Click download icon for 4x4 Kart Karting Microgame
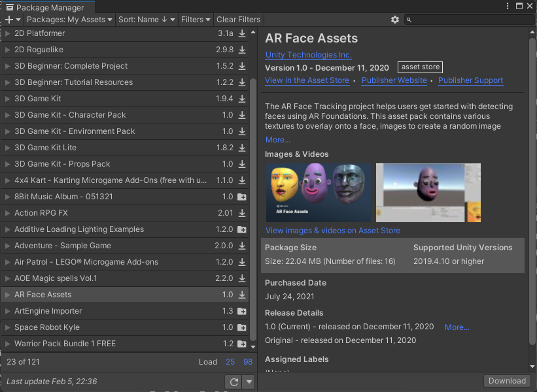 coord(242,180)
